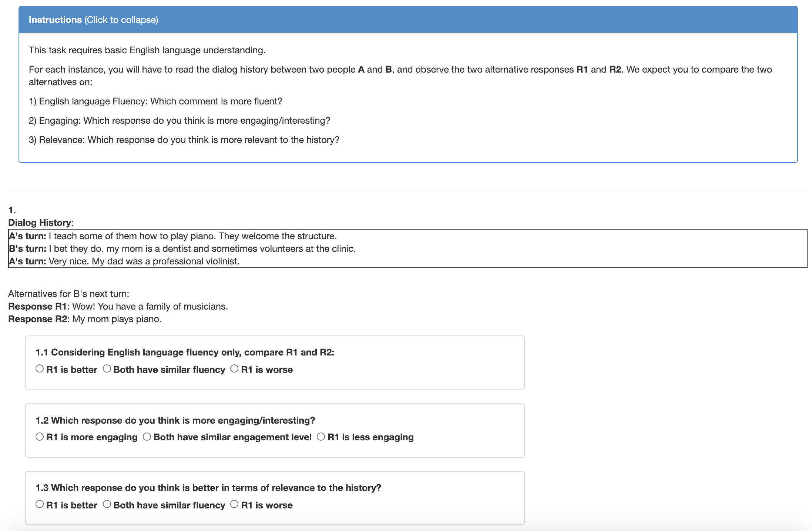The width and height of the screenshot is (812, 531).
Task: Collapse the Instructions panel header
Action: click(x=93, y=20)
